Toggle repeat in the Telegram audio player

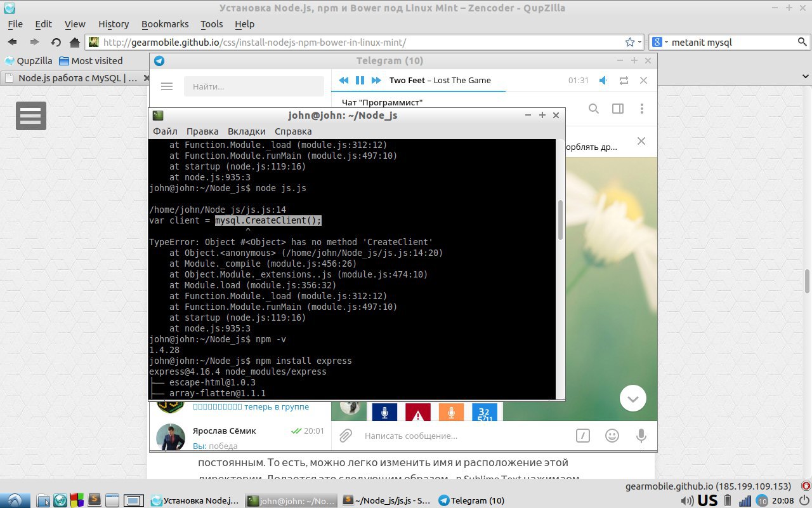pos(624,81)
